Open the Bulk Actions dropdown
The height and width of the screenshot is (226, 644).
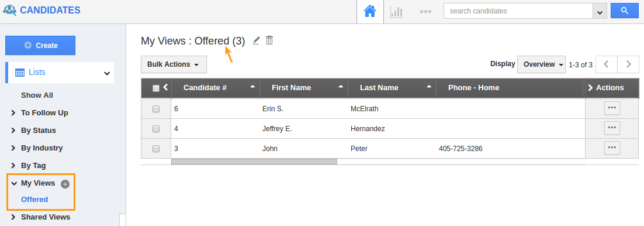(174, 64)
